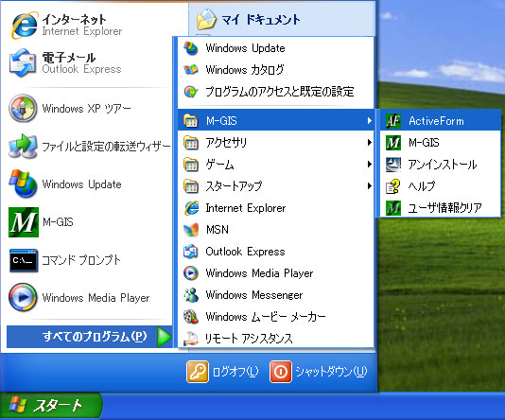Click the green arrow beside すべてのプログラム
The width and height of the screenshot is (505, 420).
pos(165,337)
